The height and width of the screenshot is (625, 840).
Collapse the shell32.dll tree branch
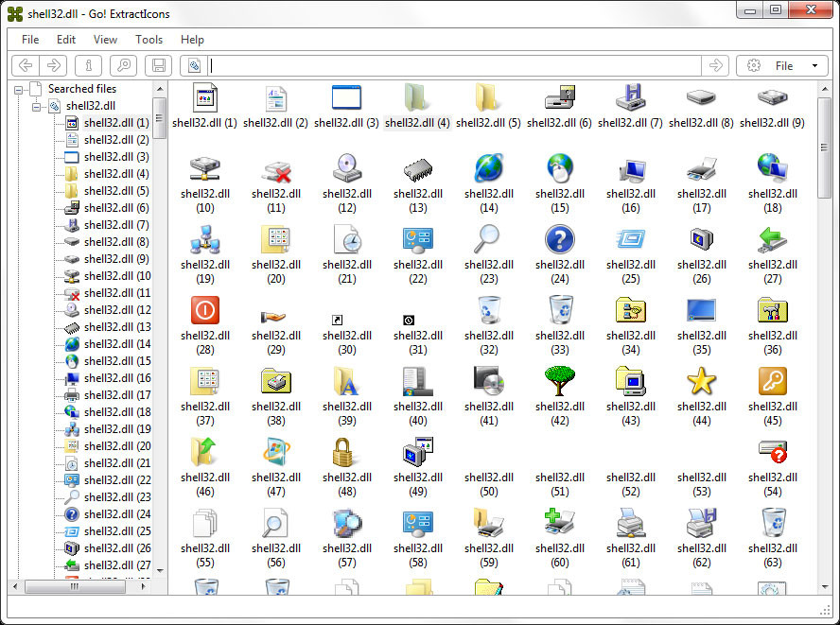click(x=37, y=107)
